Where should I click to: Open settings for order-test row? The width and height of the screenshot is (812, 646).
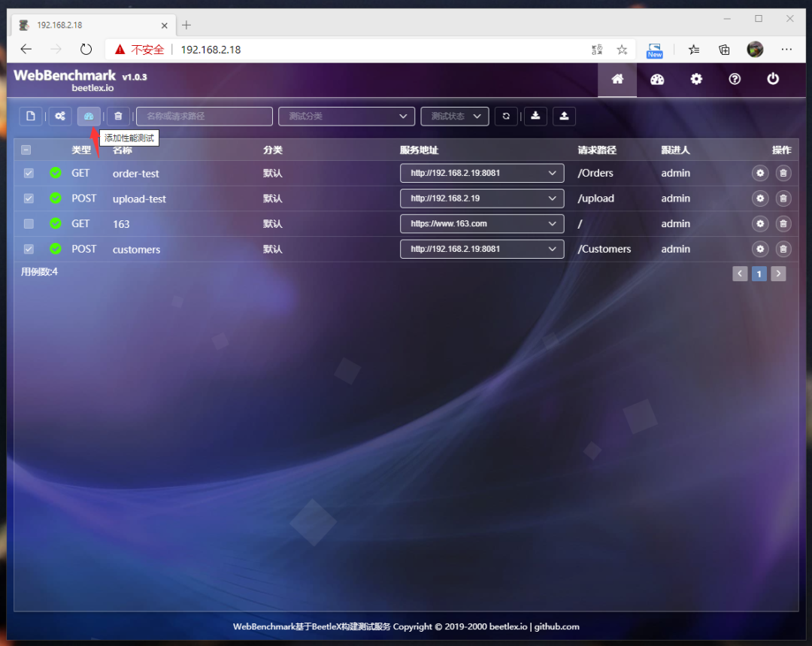point(759,173)
